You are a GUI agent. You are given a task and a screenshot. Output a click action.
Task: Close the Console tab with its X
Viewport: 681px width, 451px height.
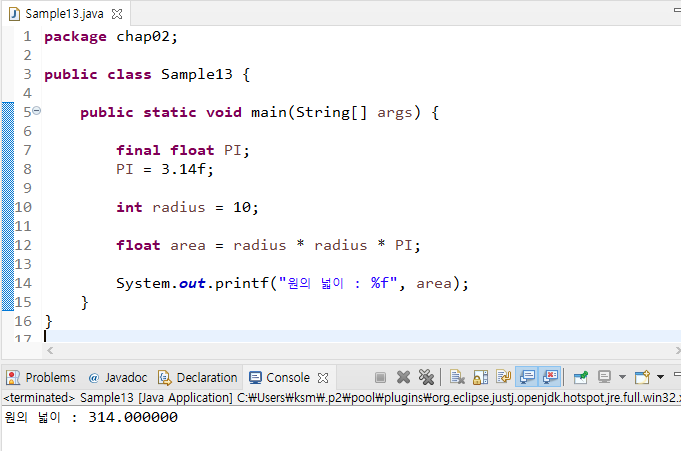click(x=323, y=378)
